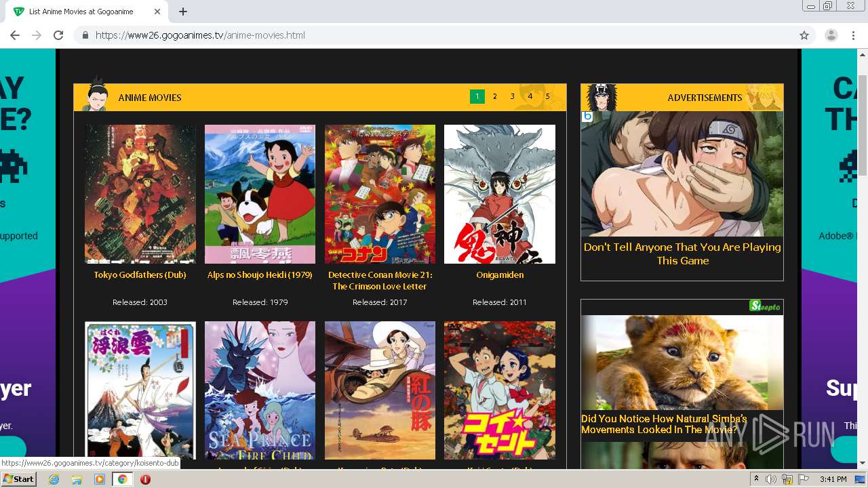Launch Internet Explorer from the taskbar
The image size is (868, 488).
pos(54,479)
